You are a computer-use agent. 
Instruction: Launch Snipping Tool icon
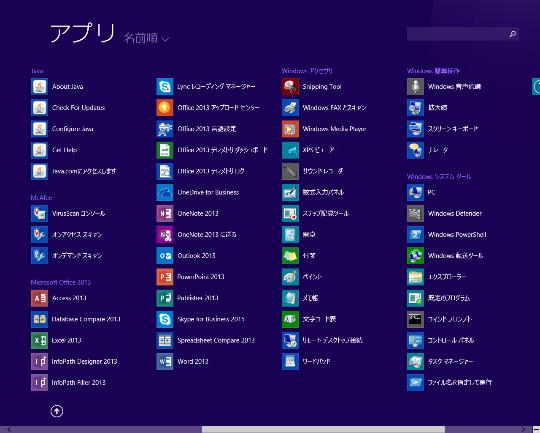tap(290, 86)
